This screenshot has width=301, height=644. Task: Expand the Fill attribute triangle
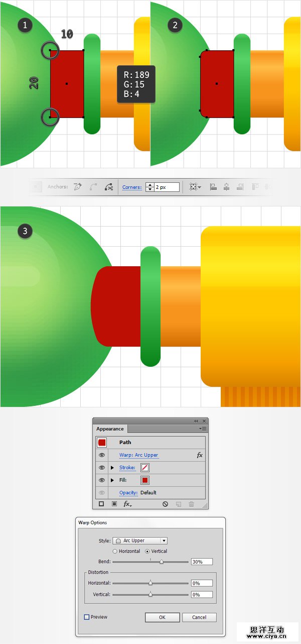[x=112, y=480]
